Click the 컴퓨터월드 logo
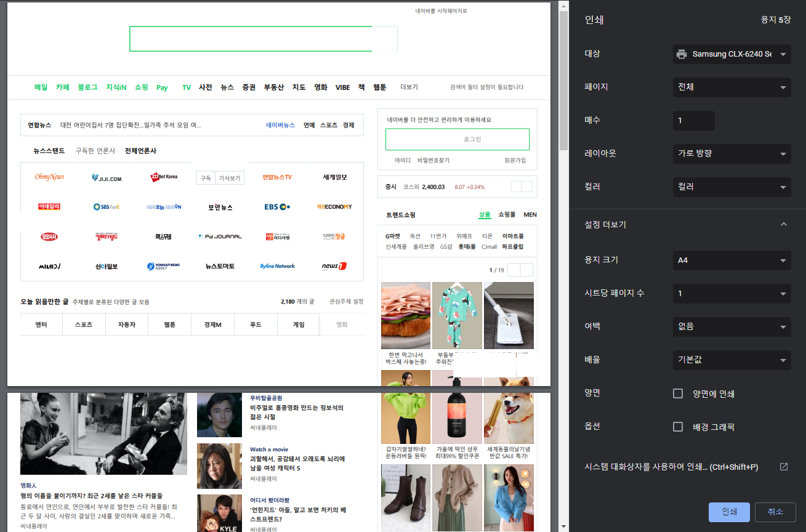 point(107,236)
